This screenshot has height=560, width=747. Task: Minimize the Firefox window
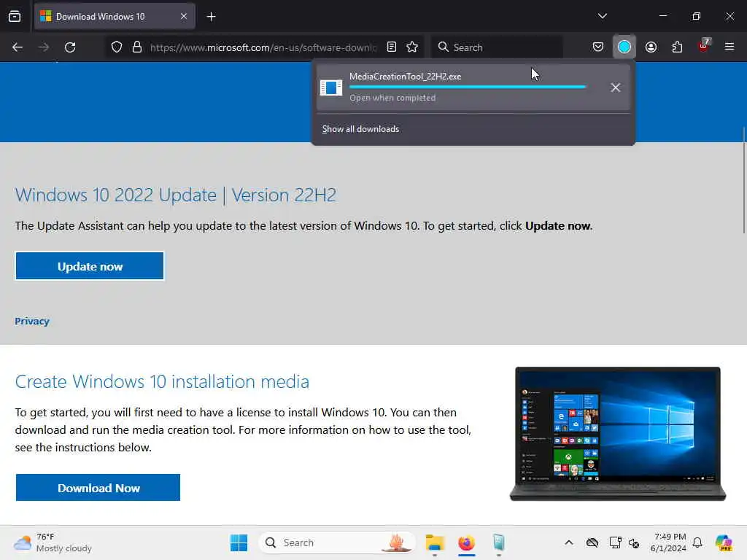pos(662,16)
